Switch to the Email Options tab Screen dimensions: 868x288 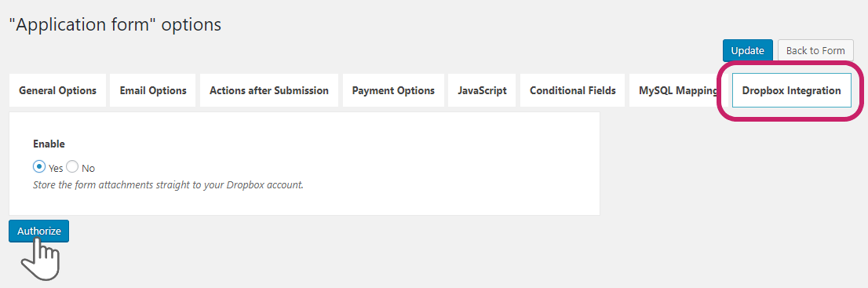click(153, 90)
